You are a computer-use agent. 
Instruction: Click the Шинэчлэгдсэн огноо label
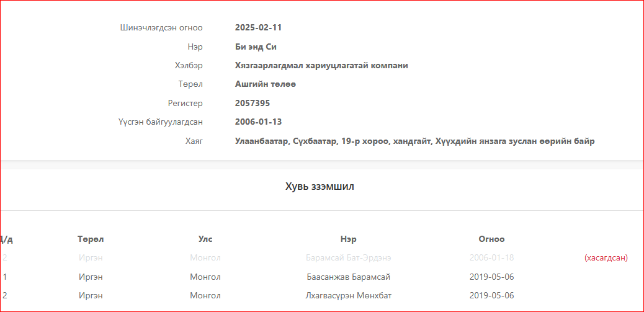click(161, 27)
